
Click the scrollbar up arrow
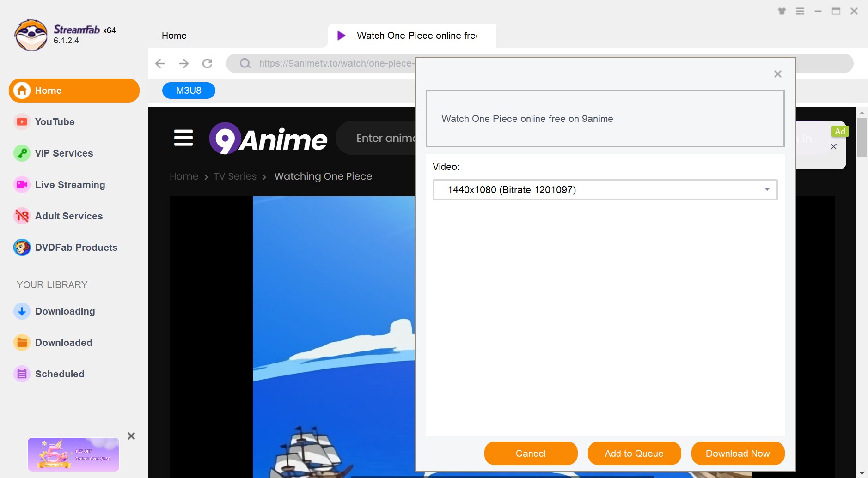click(862, 112)
